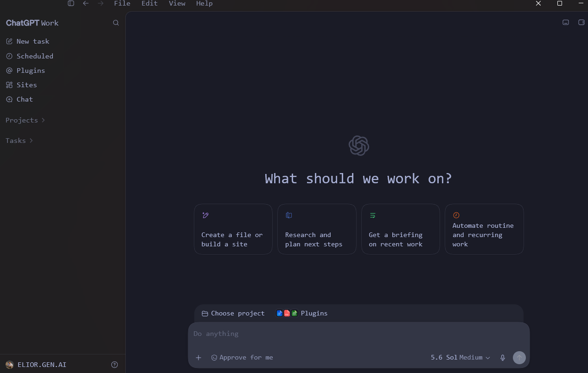Expand the Projects section

tap(25, 120)
